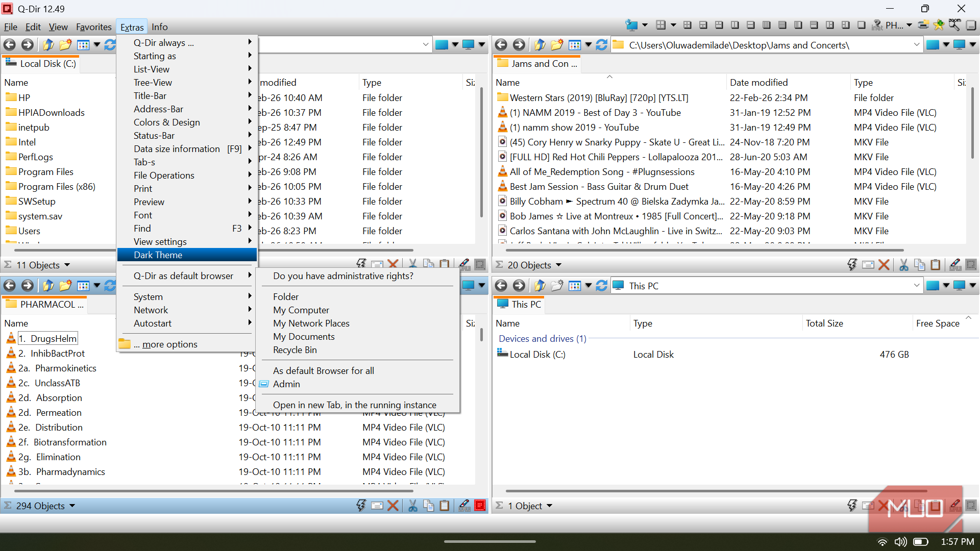Screen dimensions: 980x551
Task: Refresh the Jams and Concerts pane
Action: point(602,45)
